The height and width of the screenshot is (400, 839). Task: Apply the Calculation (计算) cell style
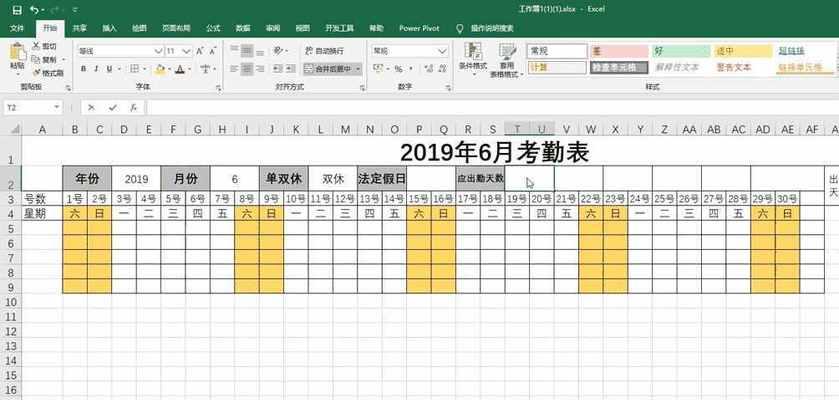(x=557, y=67)
